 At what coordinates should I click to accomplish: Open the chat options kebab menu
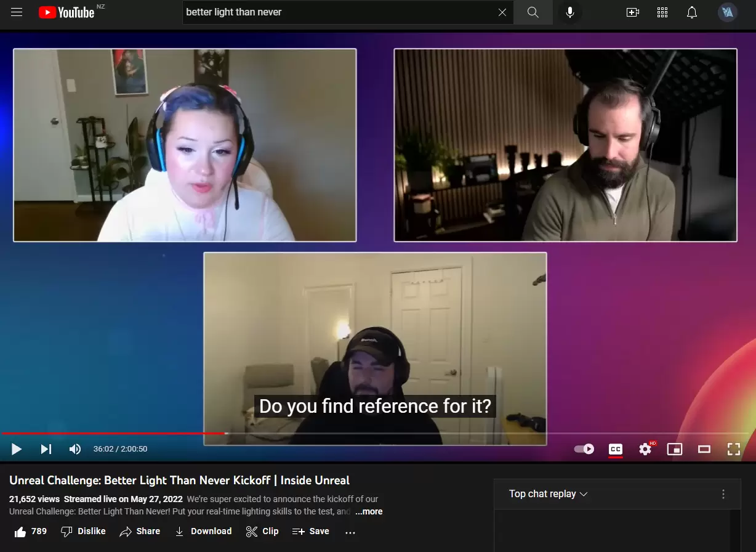[x=723, y=494]
